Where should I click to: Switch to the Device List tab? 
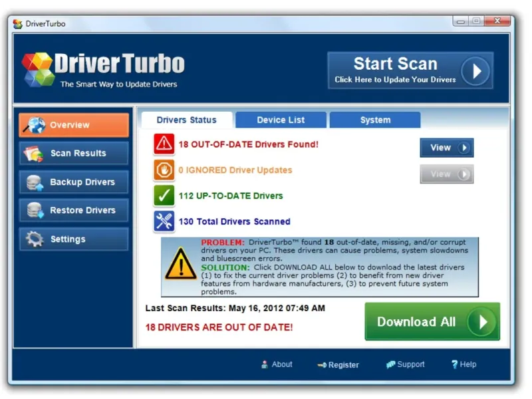click(x=281, y=120)
